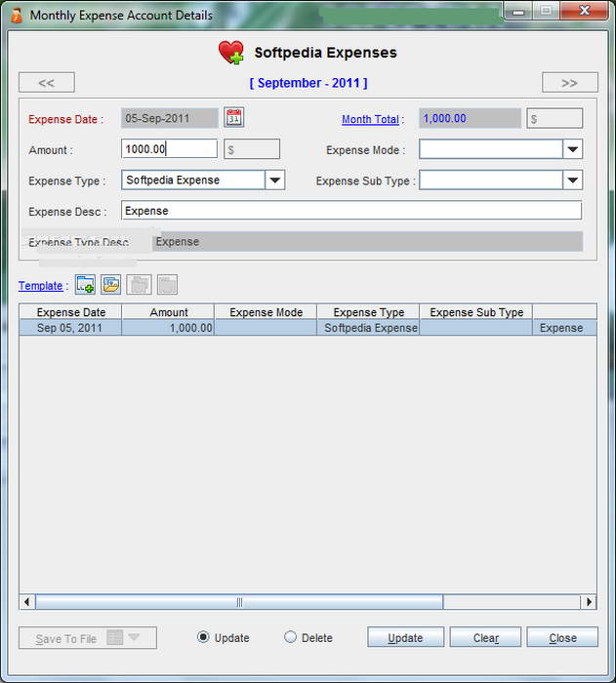Open the Expense Sub Type dropdown
616x683 pixels.
pyautogui.click(x=572, y=180)
